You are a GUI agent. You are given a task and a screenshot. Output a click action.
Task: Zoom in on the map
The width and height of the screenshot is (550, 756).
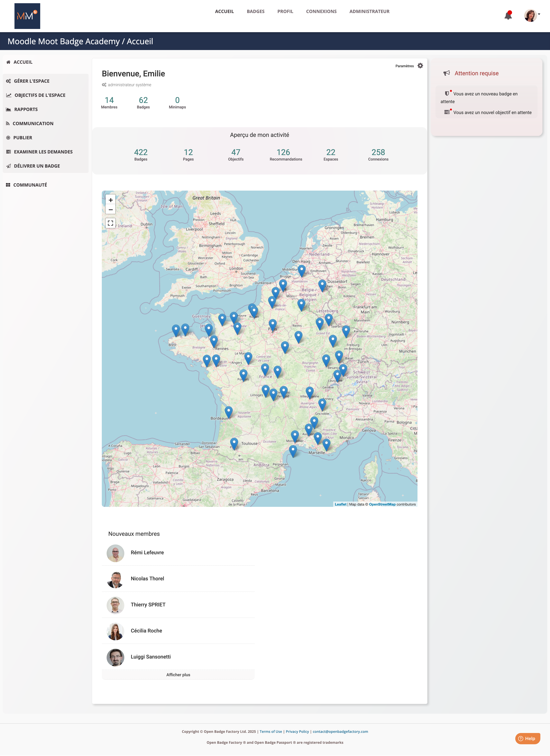111,200
